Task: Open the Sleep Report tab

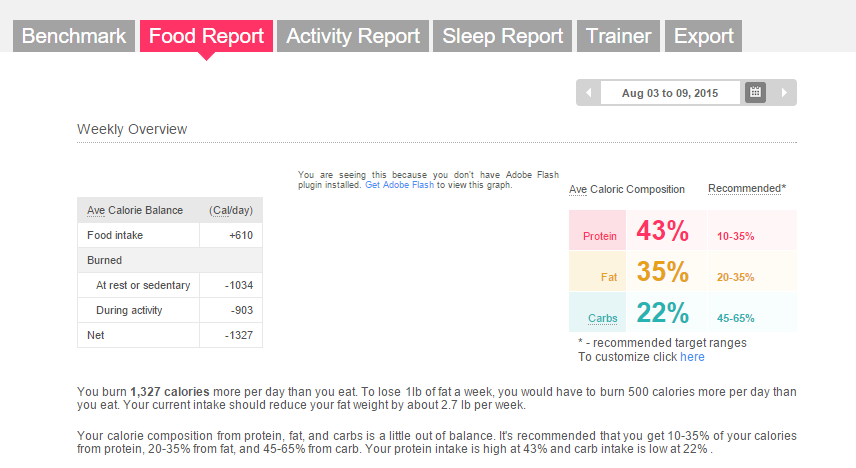Action: point(503,36)
